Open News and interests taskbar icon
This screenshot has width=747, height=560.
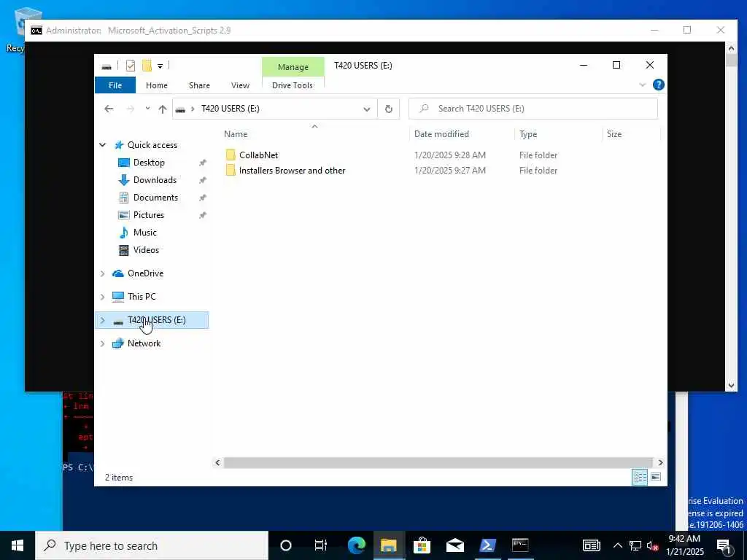pyautogui.click(x=591, y=545)
